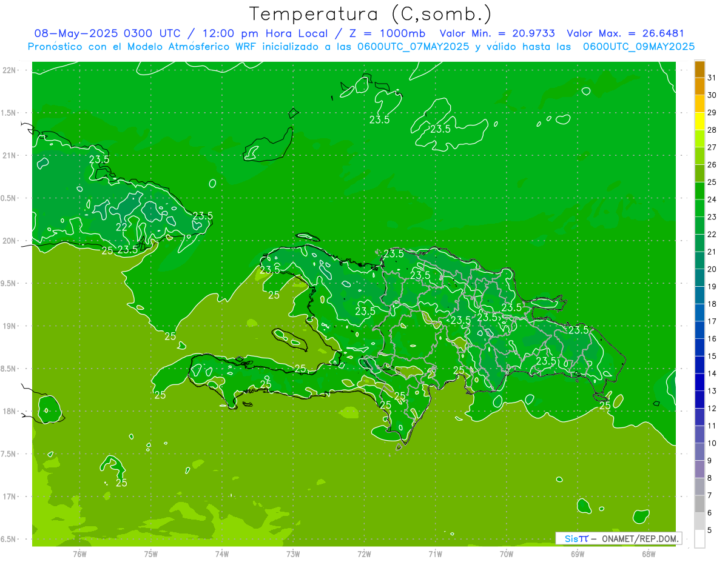Viewport: 728px width, 562px height.
Task: Click the initialization time "0600UTC_07MAY2025"
Action: coord(413,47)
